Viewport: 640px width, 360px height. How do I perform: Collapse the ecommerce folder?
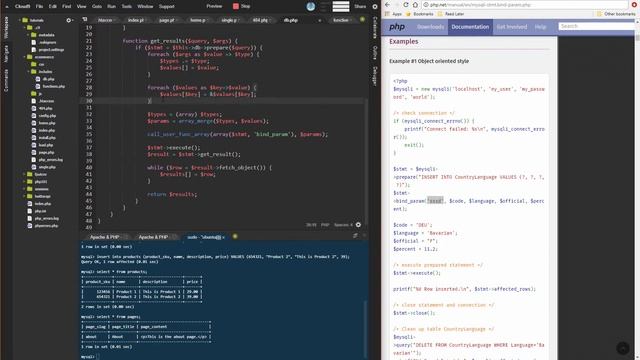(x=24, y=57)
